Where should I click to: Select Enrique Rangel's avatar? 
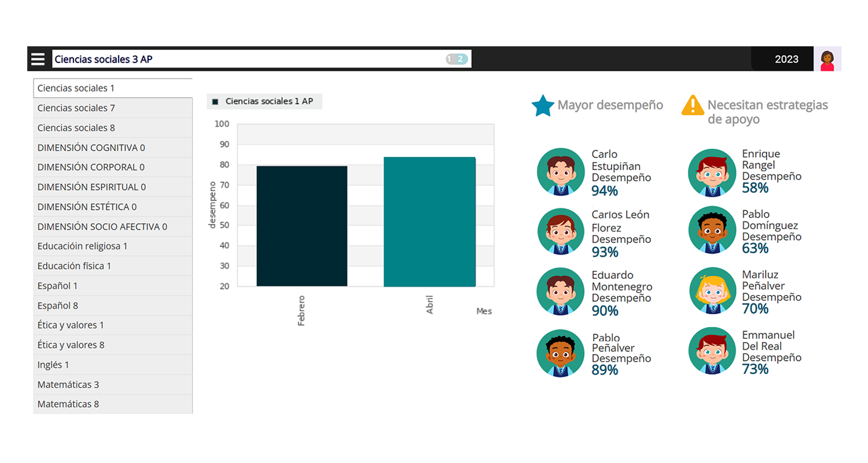click(712, 172)
